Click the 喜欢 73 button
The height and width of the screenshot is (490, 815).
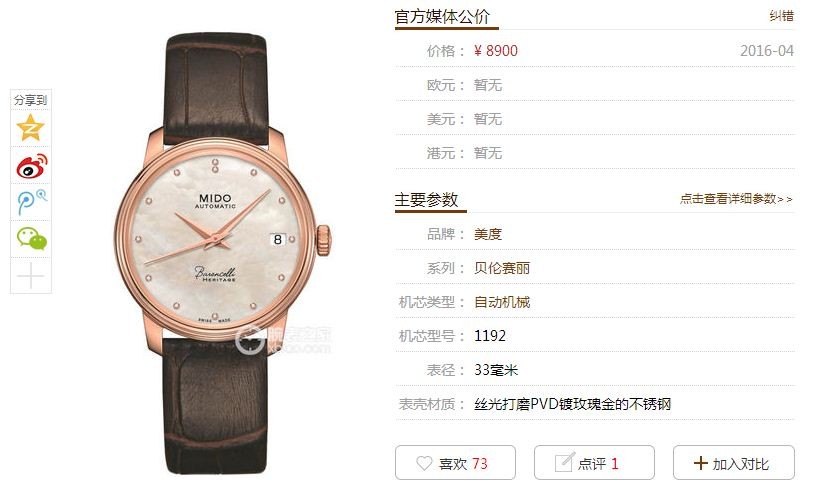[455, 462]
